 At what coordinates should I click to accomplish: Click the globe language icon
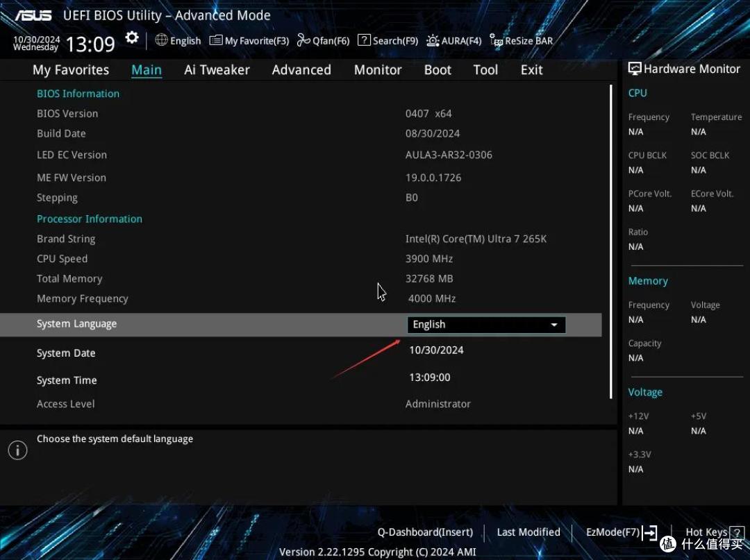(162, 40)
